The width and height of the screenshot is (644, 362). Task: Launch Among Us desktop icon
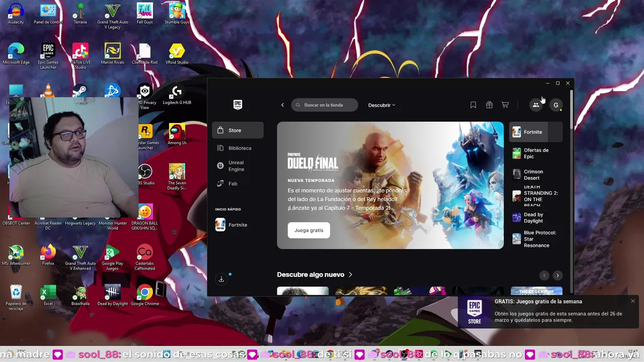pyautogui.click(x=177, y=135)
